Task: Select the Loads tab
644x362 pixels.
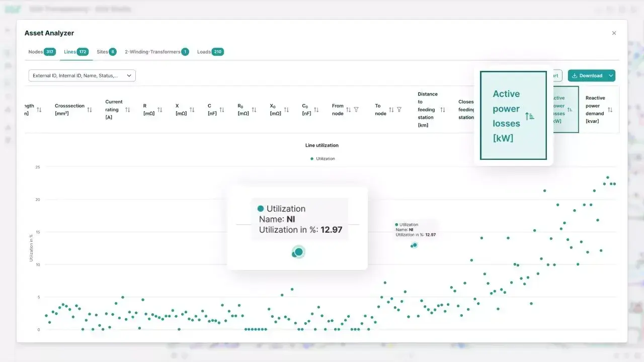Action: click(x=210, y=52)
